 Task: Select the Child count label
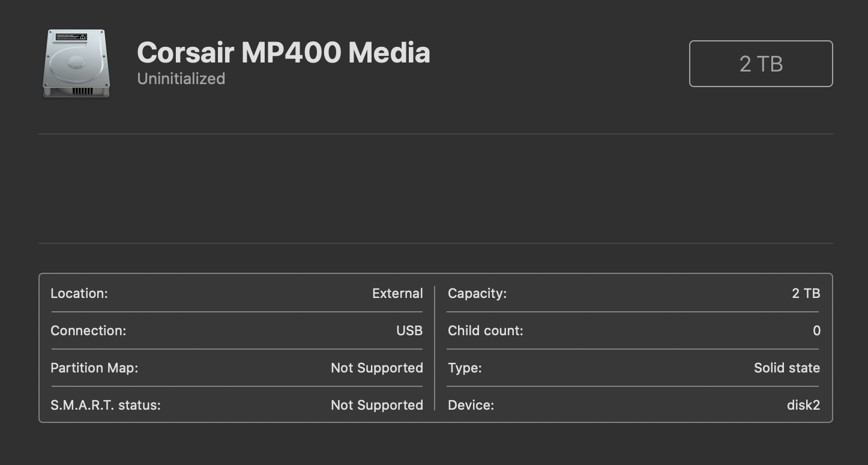[486, 330]
